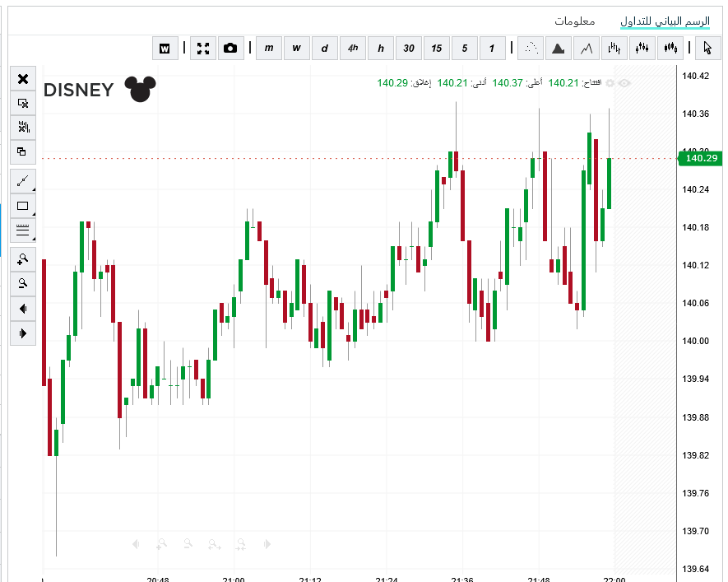Select the cursor pointer tool

click(708, 49)
